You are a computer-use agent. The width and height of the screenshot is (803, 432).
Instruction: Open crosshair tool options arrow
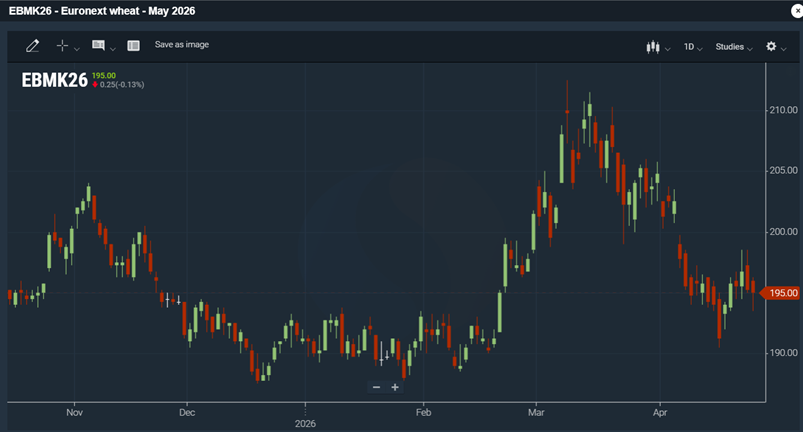[77, 49]
